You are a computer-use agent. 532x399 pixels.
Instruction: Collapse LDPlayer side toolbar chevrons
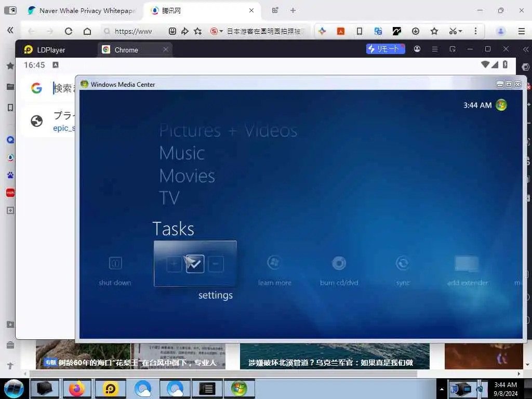click(526, 49)
